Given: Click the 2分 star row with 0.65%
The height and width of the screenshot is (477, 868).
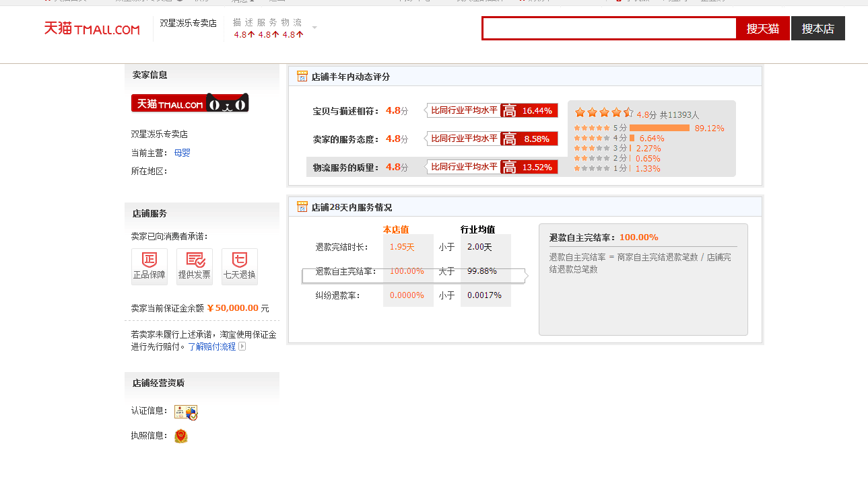Looking at the screenshot, I should [x=617, y=158].
